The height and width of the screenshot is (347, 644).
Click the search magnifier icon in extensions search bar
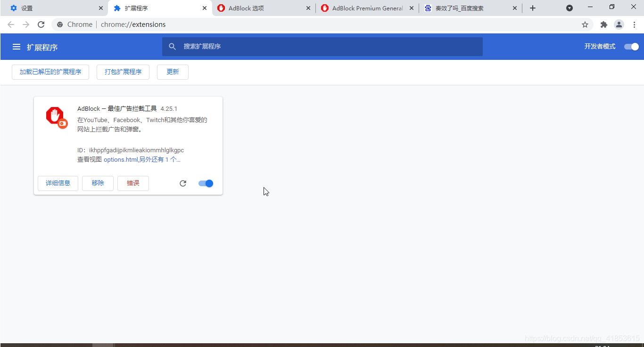tap(173, 46)
